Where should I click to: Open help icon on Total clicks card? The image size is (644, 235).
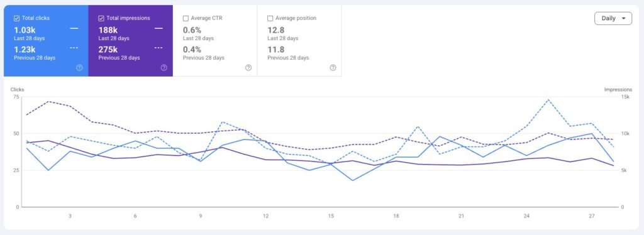79,68
